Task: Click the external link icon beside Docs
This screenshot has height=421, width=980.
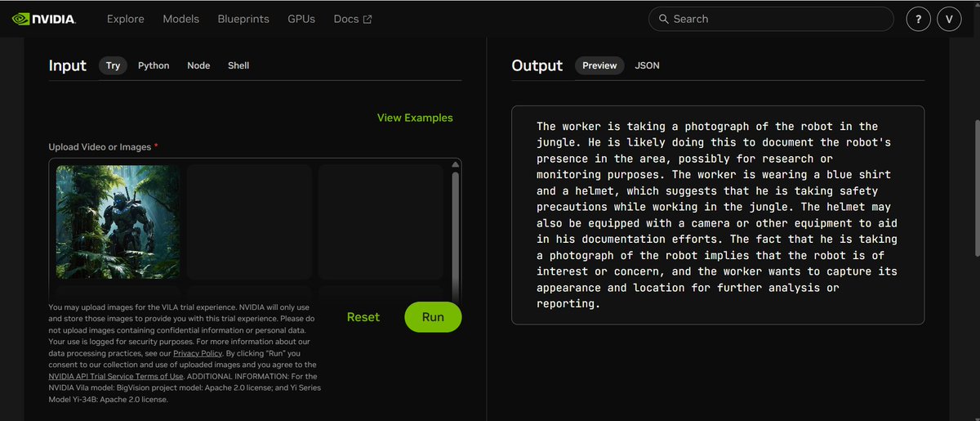Action: [367, 19]
